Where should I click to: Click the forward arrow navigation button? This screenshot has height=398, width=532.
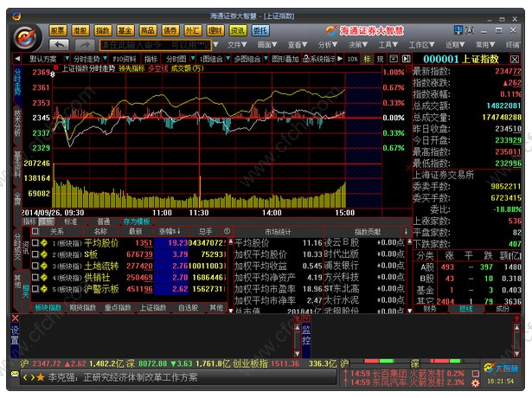[85, 45]
